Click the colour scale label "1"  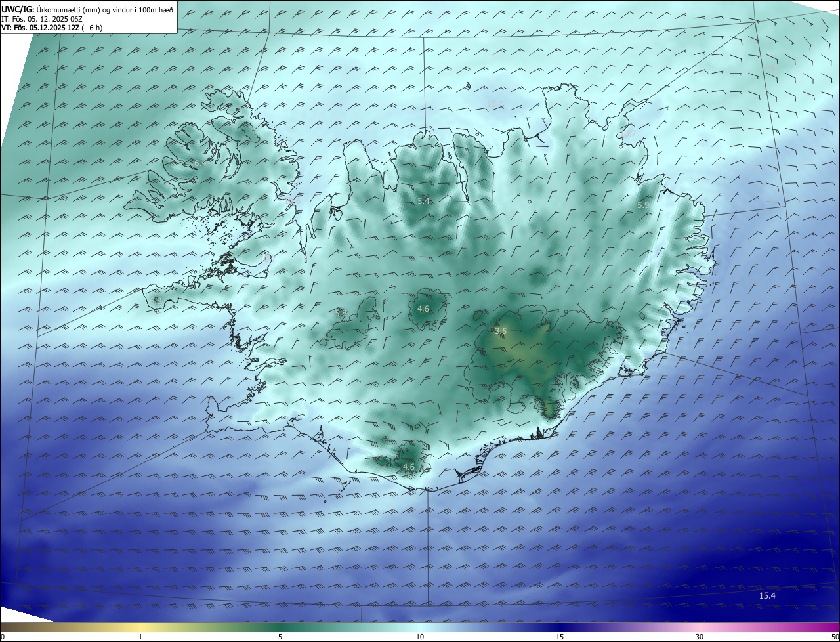[140, 637]
